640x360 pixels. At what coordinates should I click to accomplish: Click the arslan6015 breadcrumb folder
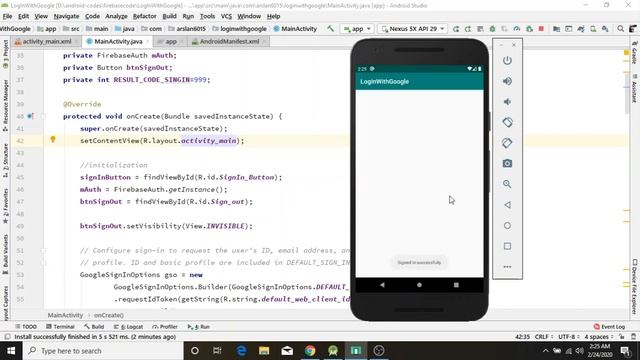[187, 29]
